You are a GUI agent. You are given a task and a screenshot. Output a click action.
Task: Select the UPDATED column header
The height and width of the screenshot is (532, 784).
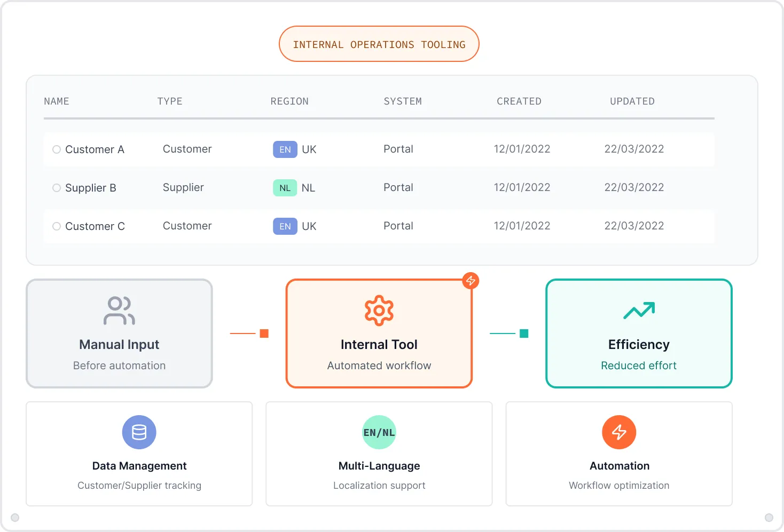(x=632, y=101)
